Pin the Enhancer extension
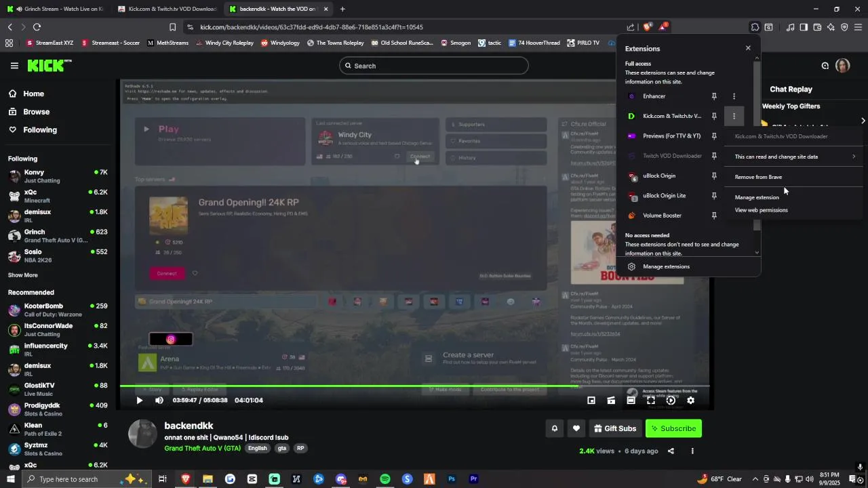The image size is (868, 488). [x=714, y=96]
